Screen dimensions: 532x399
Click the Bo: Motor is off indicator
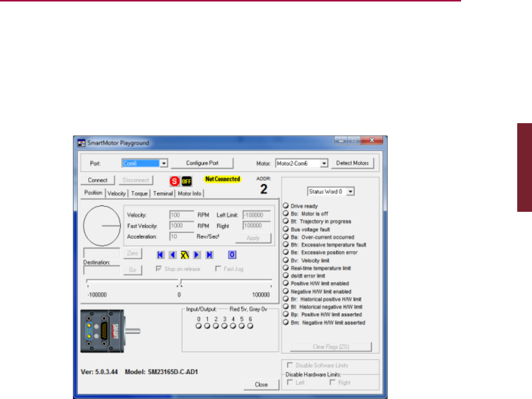[x=286, y=213]
